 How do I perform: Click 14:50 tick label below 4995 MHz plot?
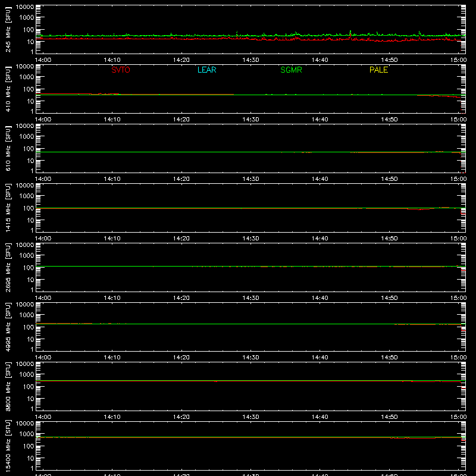point(389,358)
